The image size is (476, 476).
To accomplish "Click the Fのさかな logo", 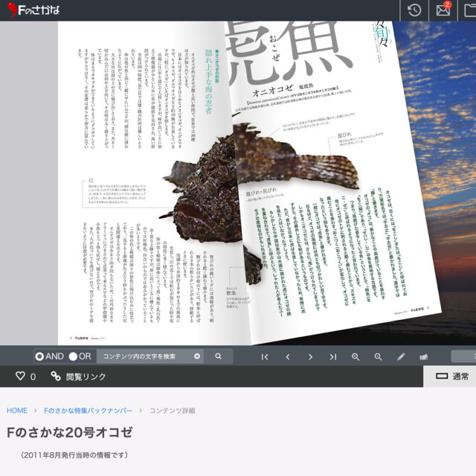I will tap(33, 10).
